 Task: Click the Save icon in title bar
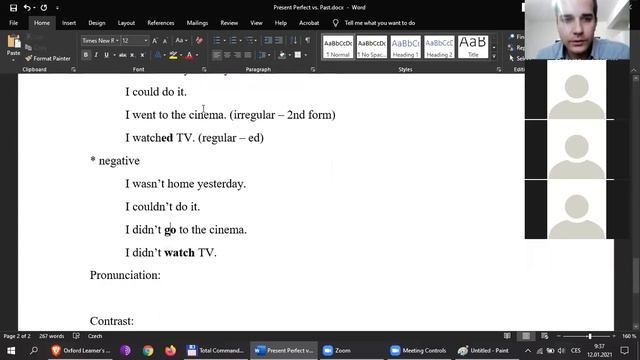pos(13,7)
